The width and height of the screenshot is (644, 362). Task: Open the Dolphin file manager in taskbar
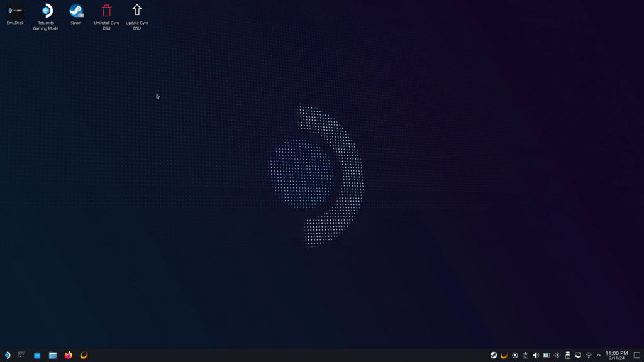(53, 355)
